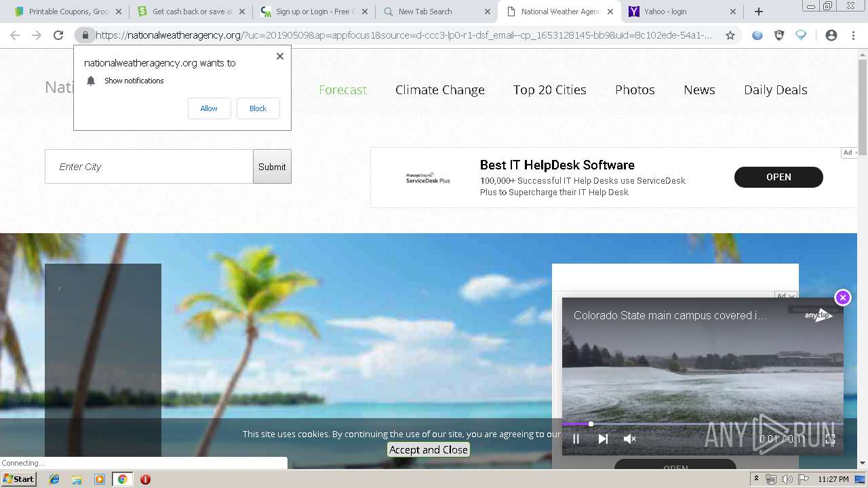Open the user profile icon in toolbar
Screen dimensions: 868x488
[831, 35]
